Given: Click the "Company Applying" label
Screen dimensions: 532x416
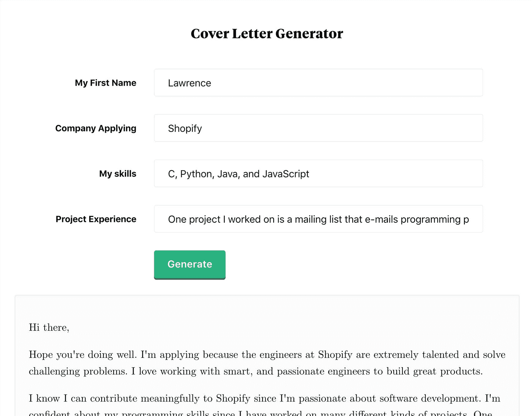Looking at the screenshot, I should [x=96, y=128].
